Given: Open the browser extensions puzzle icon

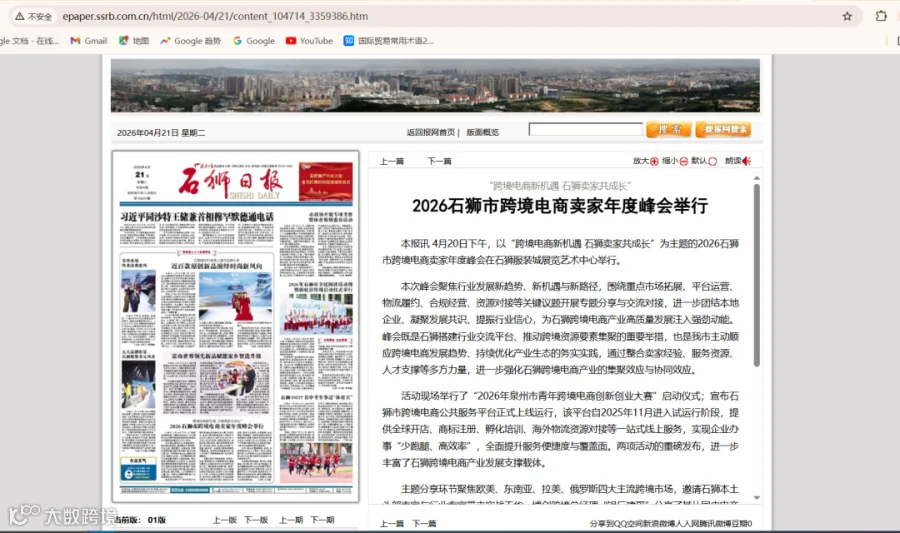Looking at the screenshot, I should (x=881, y=16).
